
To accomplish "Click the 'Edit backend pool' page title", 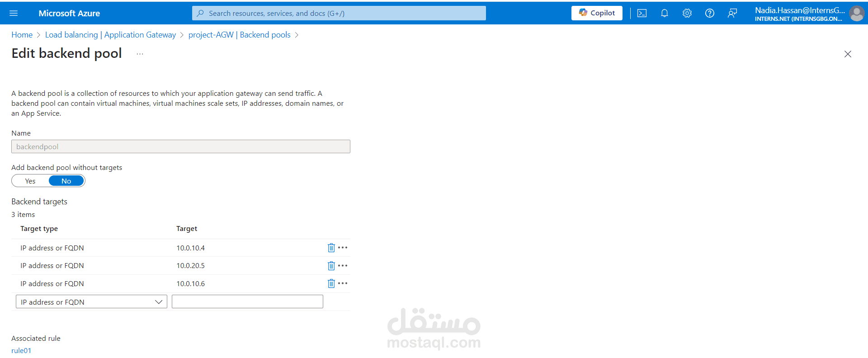I will pos(66,53).
